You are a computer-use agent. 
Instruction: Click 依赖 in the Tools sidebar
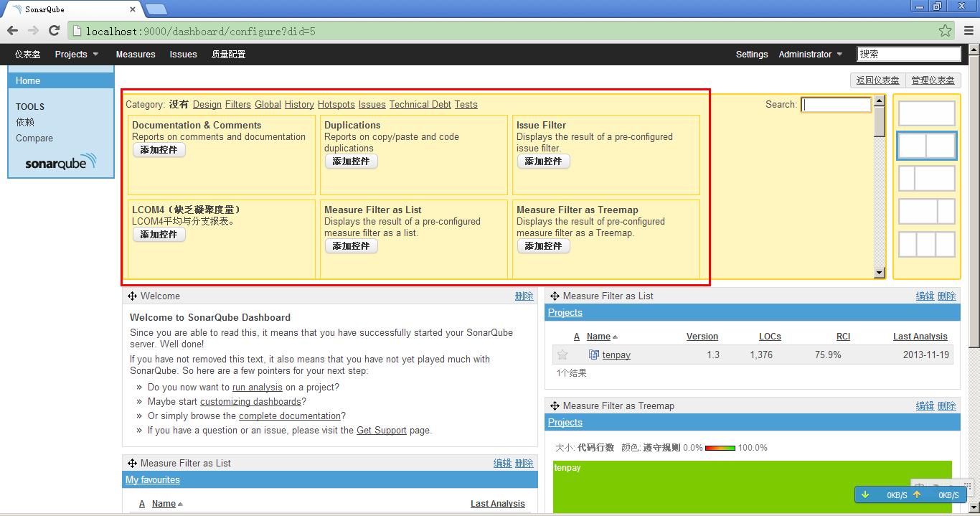pyautogui.click(x=25, y=122)
